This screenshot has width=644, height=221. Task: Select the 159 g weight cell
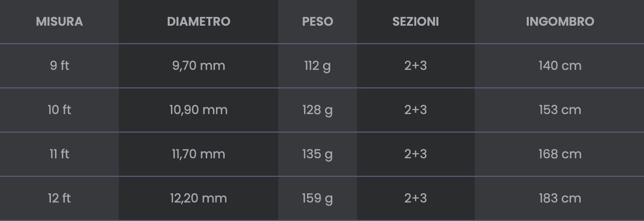[x=317, y=198]
